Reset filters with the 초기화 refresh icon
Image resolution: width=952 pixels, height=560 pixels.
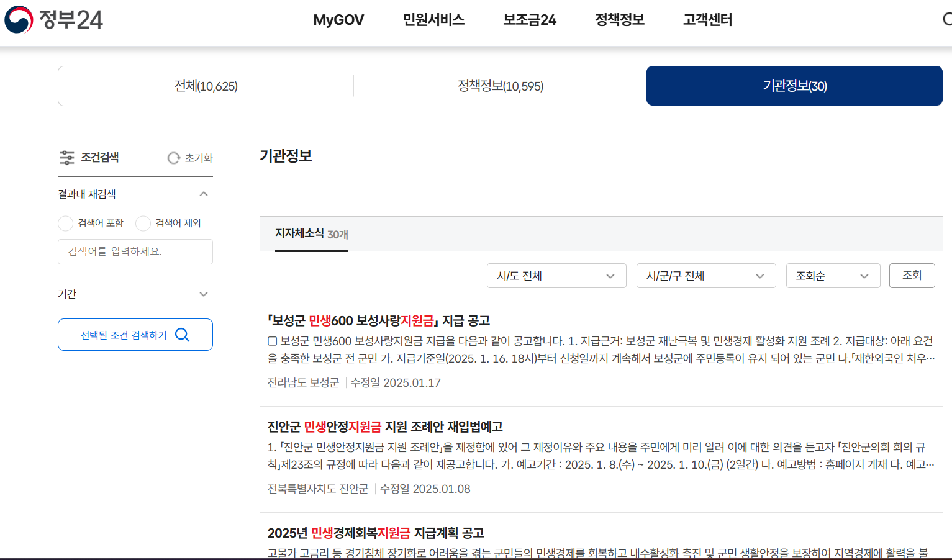click(173, 158)
